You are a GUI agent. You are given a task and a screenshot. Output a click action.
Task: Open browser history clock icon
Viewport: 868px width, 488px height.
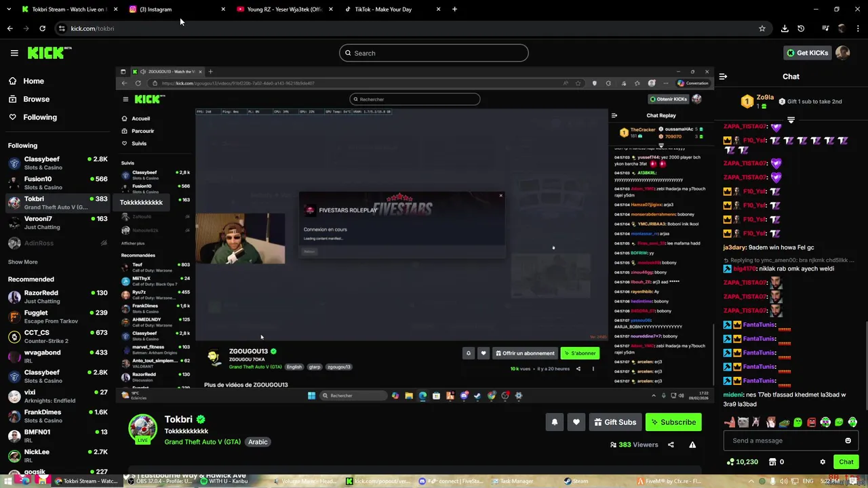801,28
